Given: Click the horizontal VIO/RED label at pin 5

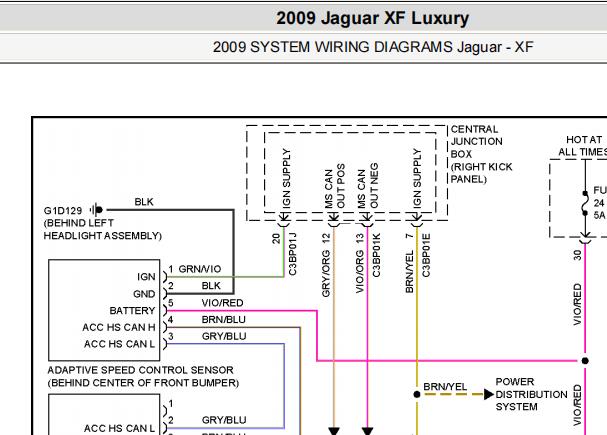Looking at the screenshot, I should (x=222, y=303).
